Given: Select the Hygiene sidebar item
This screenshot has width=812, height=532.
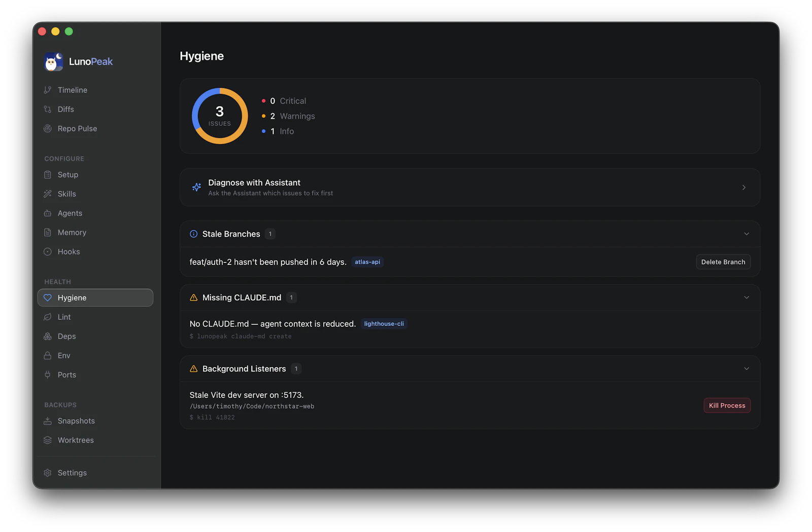Looking at the screenshot, I should [x=95, y=298].
